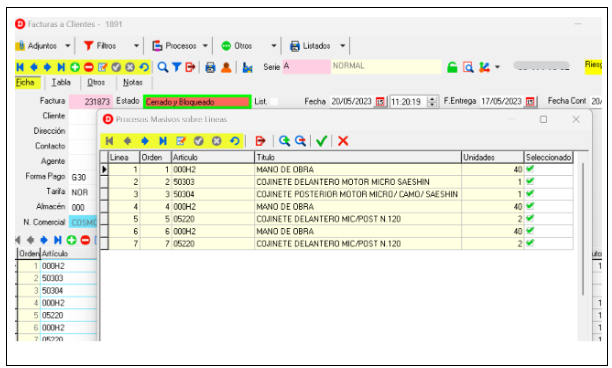This screenshot has width=612, height=368.
Task: Open the Fecha calendar picker icon
Action: 380,102
